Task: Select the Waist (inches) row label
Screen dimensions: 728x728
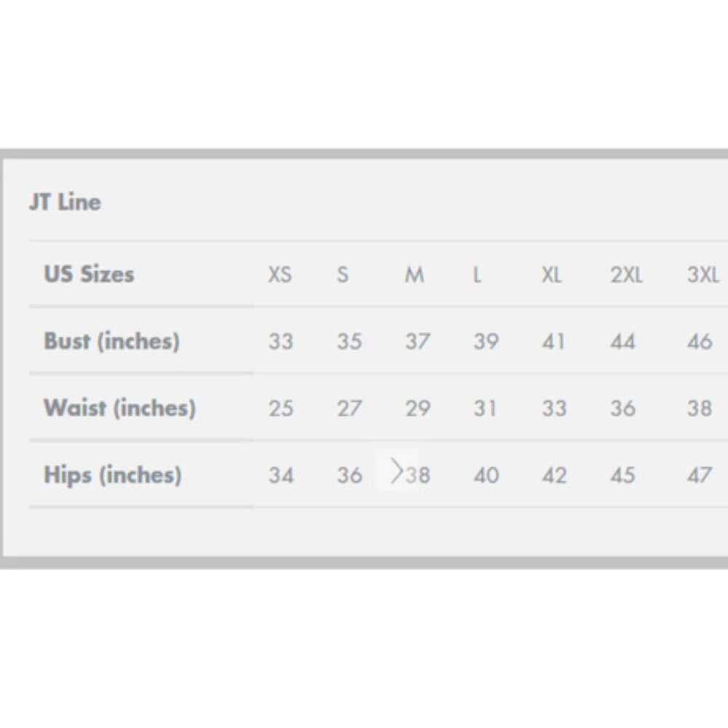Action: click(119, 408)
